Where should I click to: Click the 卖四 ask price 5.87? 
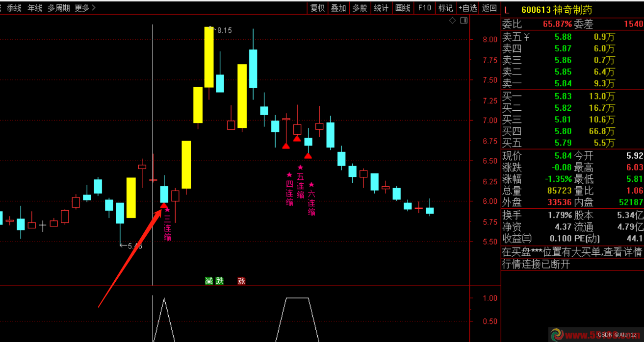[563, 49]
